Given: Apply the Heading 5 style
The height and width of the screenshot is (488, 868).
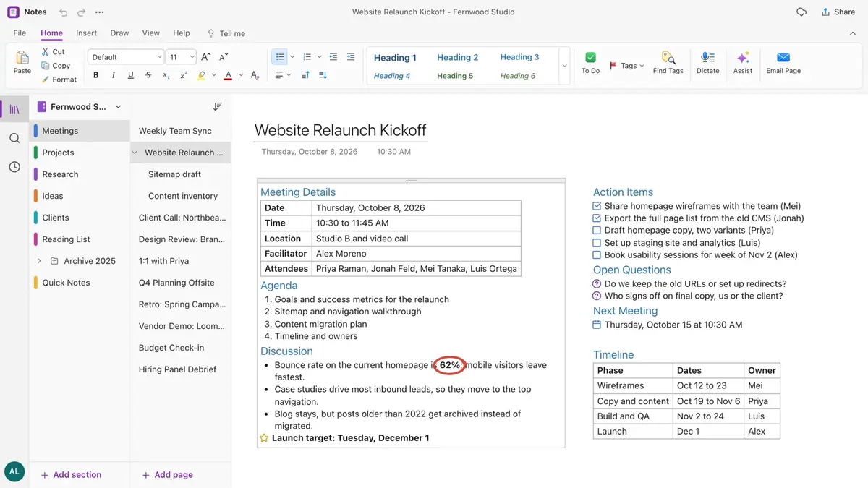Looking at the screenshot, I should click(455, 76).
